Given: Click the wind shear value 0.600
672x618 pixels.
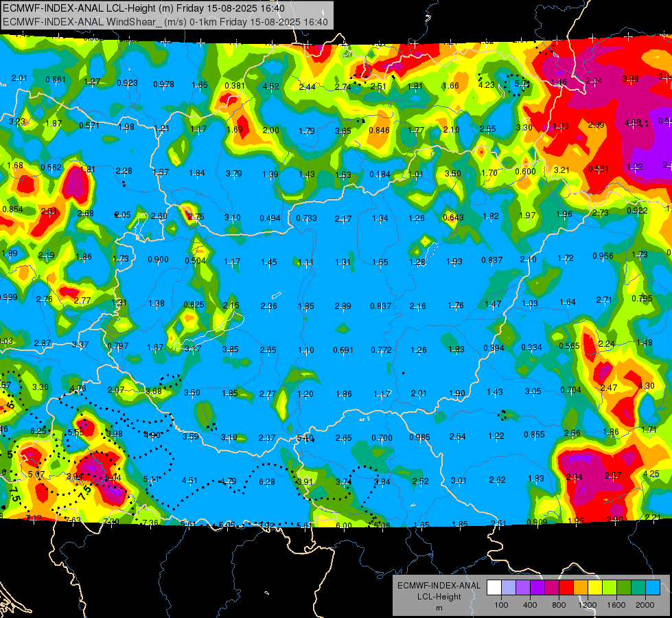Looking at the screenshot, I should [525, 171].
